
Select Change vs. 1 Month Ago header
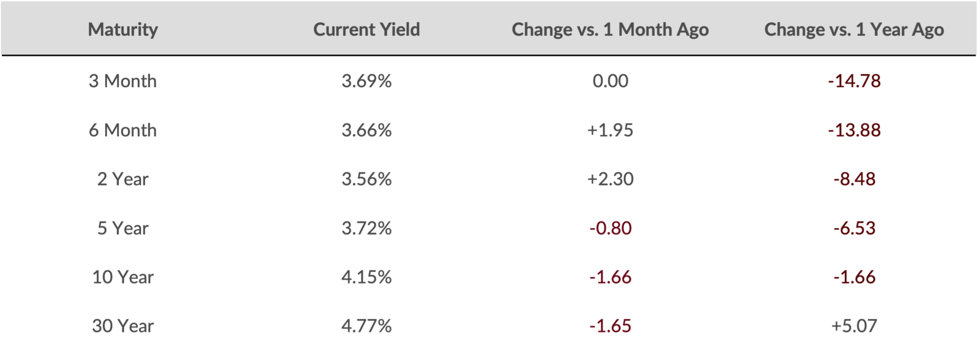click(x=610, y=30)
